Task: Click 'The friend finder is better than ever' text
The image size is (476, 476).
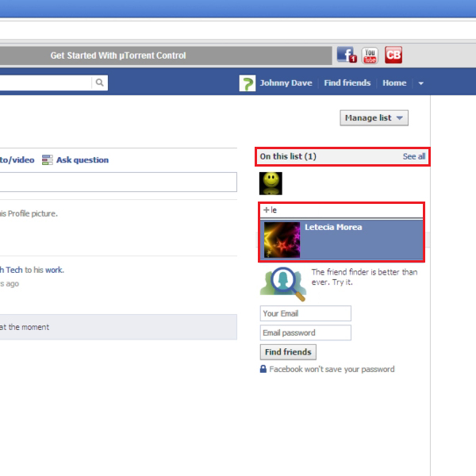Action: click(364, 277)
